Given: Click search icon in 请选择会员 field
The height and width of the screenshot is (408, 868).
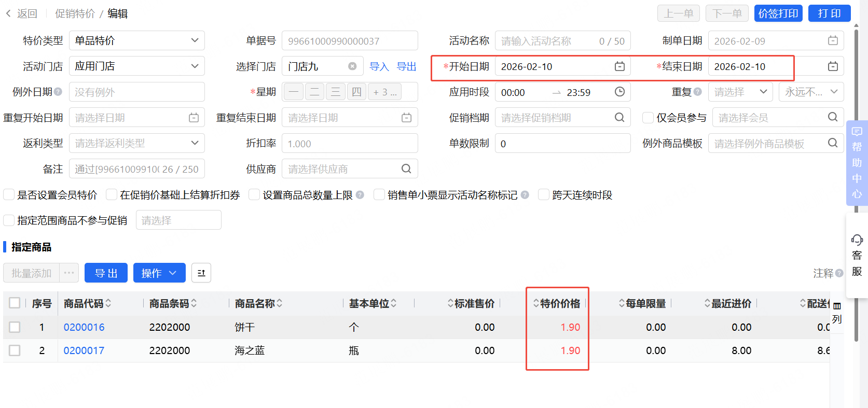Looking at the screenshot, I should tap(833, 117).
